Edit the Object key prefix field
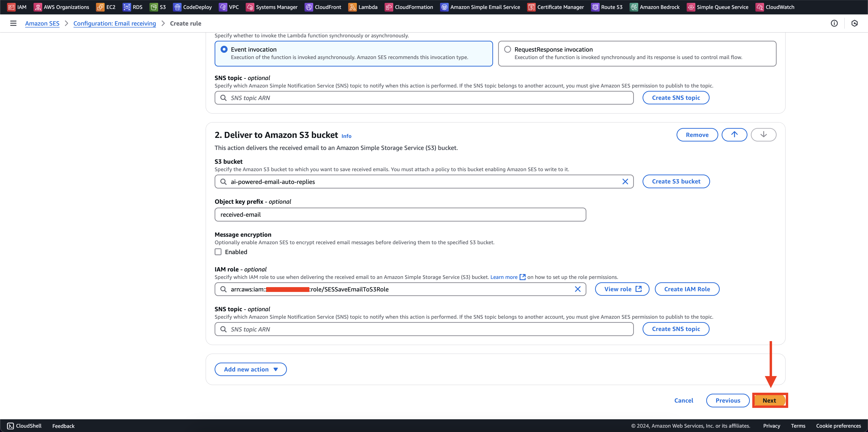This screenshot has width=868, height=432. [400, 215]
